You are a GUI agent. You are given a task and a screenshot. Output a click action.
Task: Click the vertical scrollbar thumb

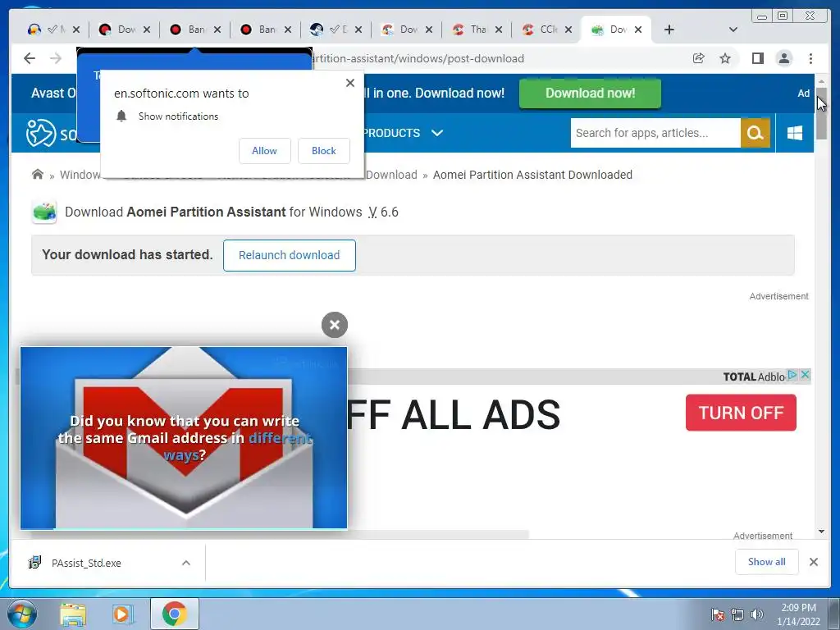pos(821,113)
